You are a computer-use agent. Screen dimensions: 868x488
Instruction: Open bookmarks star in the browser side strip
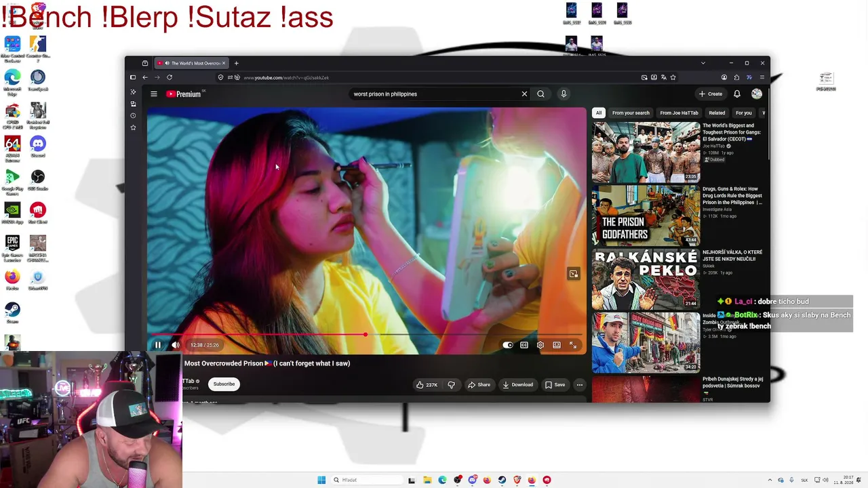click(x=133, y=127)
